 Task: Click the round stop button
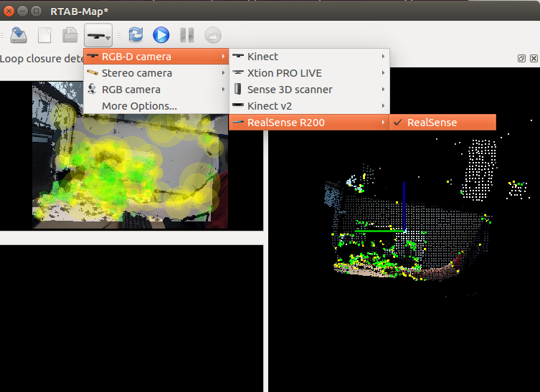[212, 34]
